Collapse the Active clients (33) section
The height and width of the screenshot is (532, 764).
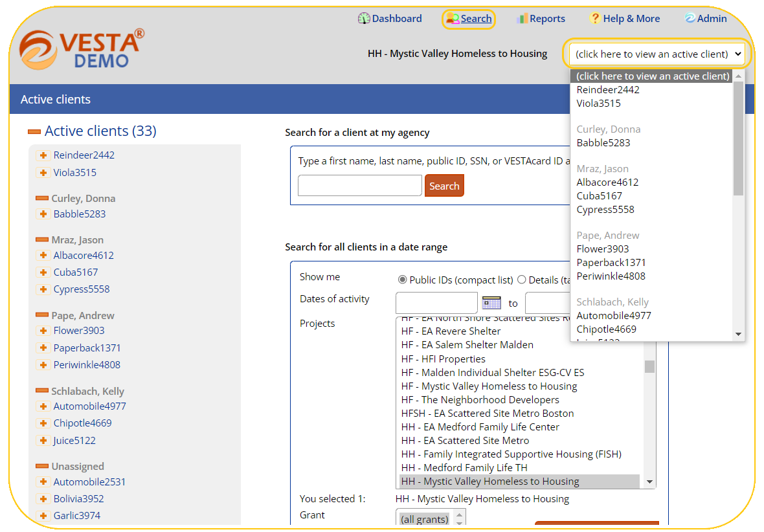point(34,131)
